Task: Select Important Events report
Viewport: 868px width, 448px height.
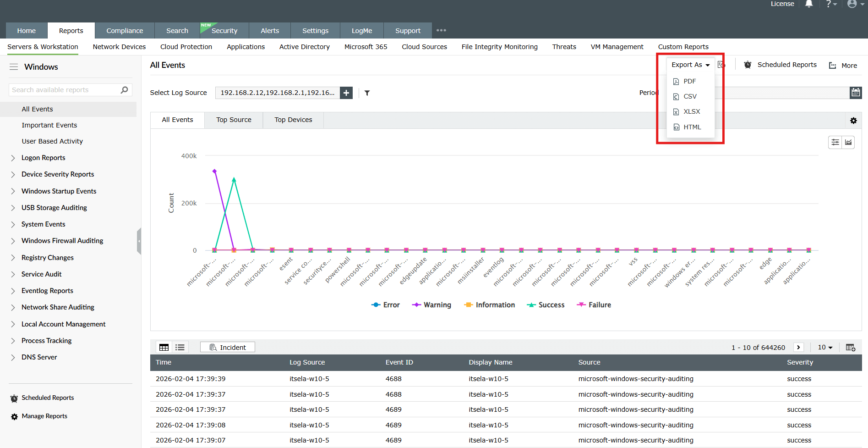Action: (x=49, y=125)
